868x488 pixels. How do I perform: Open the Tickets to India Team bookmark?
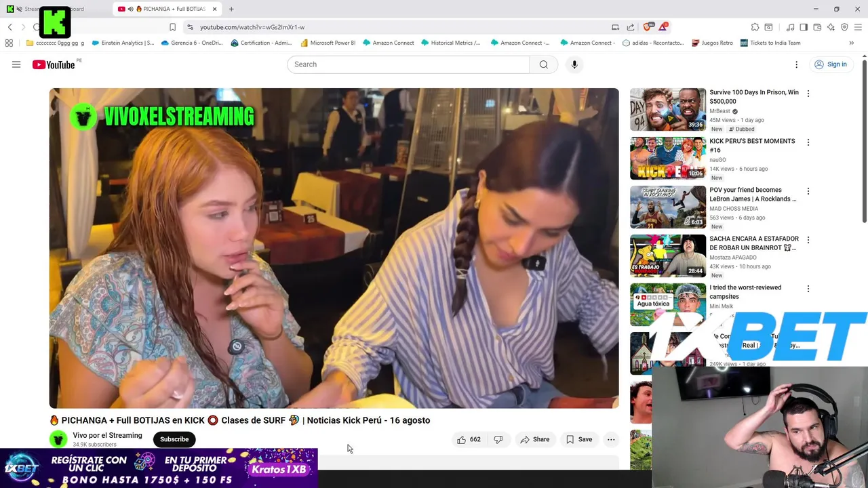(x=770, y=43)
